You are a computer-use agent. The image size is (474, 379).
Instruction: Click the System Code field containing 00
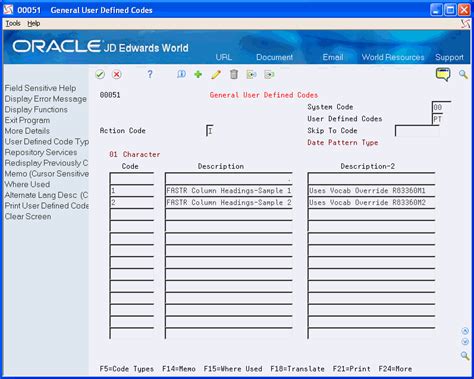[x=441, y=107]
